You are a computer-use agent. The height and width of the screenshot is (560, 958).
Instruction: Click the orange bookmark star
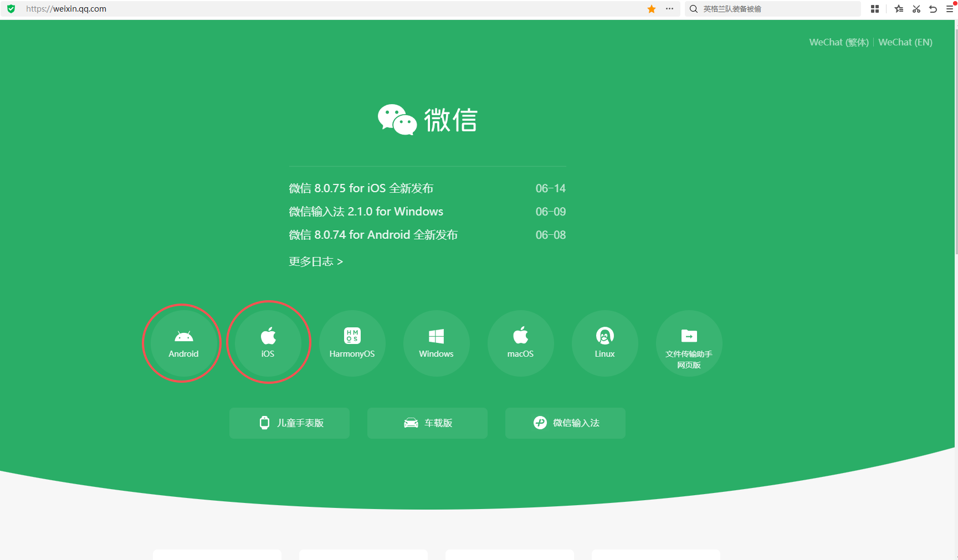pos(652,9)
